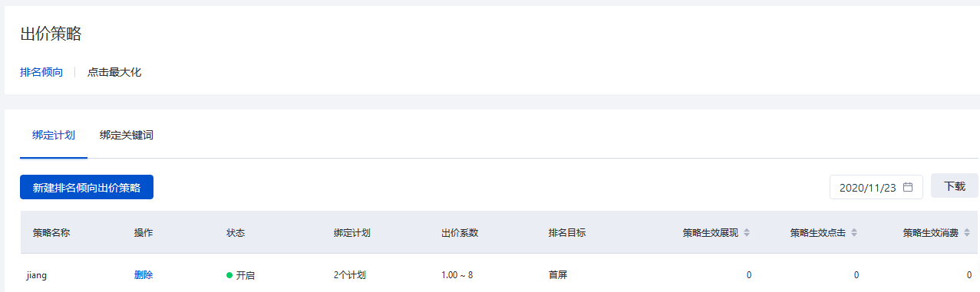Select 排名倾向 strategy type
Viewport: 980px width, 292px height.
pyautogui.click(x=41, y=73)
